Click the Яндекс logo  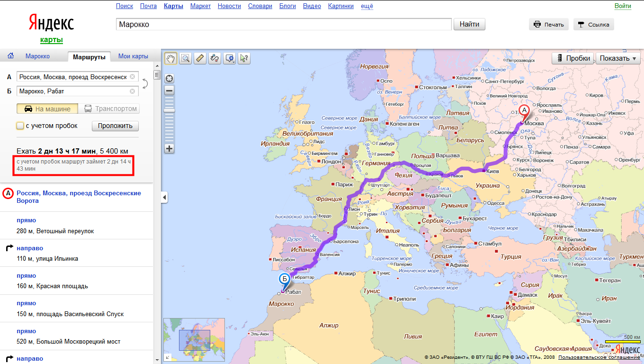[x=51, y=23]
